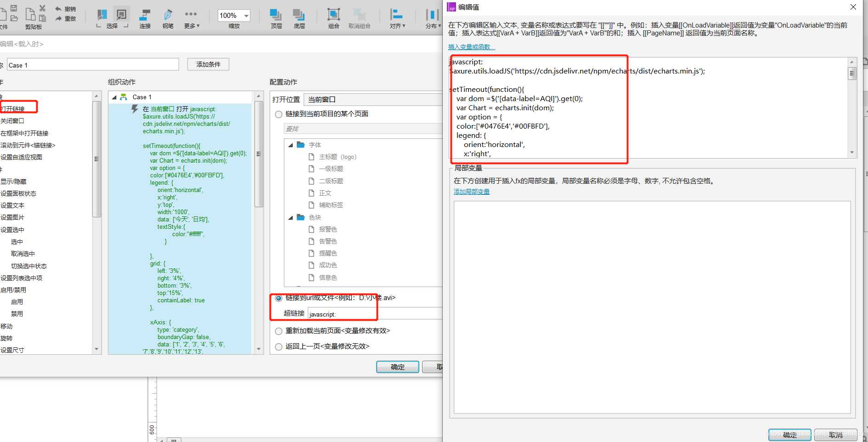
Task: Select the 连接 connector tool
Action: 145,16
